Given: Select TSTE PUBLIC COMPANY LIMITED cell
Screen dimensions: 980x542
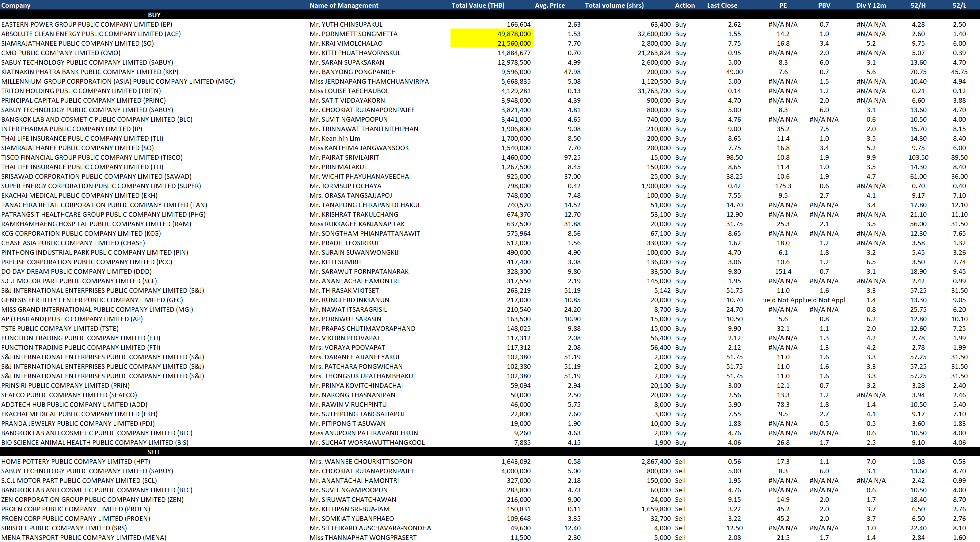Looking at the screenshot, I should click(60, 329).
